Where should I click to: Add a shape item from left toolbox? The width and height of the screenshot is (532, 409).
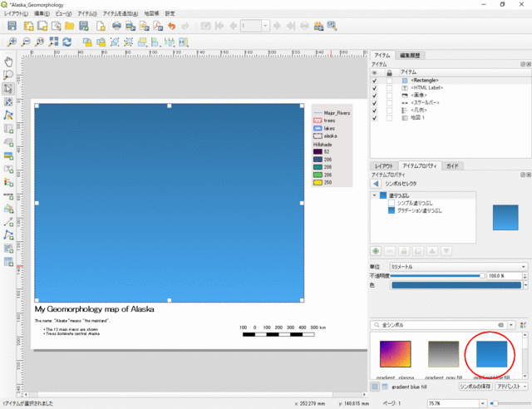click(x=8, y=209)
